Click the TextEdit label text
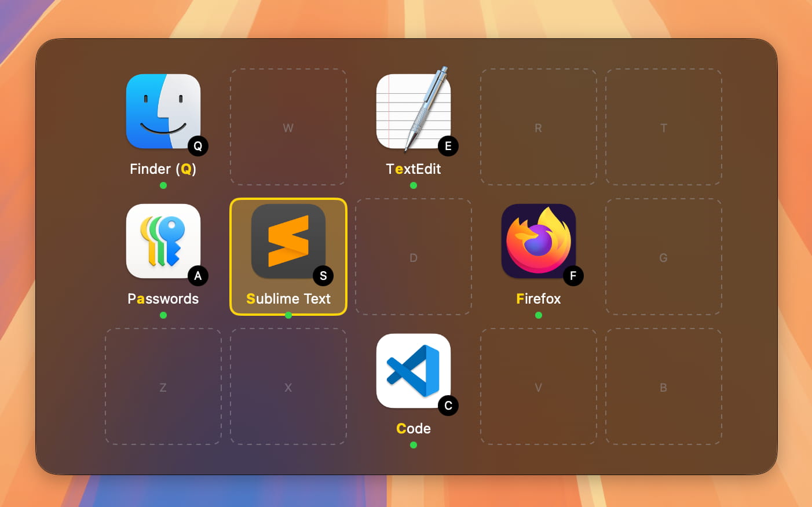This screenshot has height=507, width=812. tap(414, 169)
